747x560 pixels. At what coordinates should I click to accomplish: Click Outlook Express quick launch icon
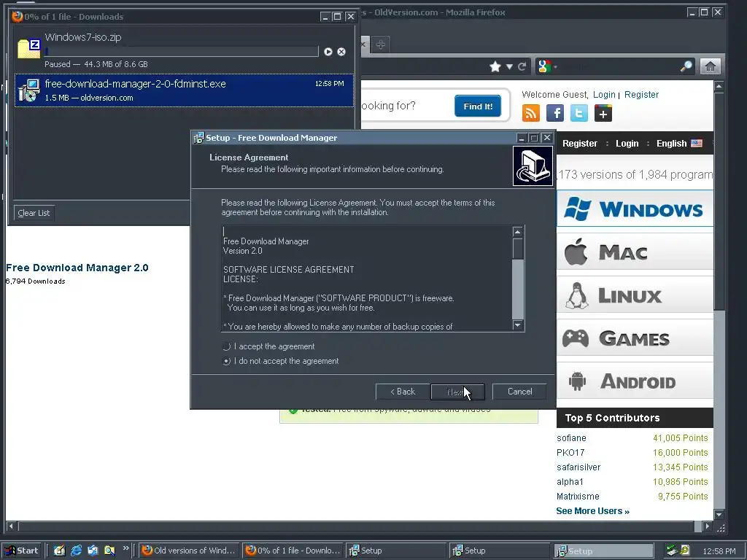pos(93,551)
